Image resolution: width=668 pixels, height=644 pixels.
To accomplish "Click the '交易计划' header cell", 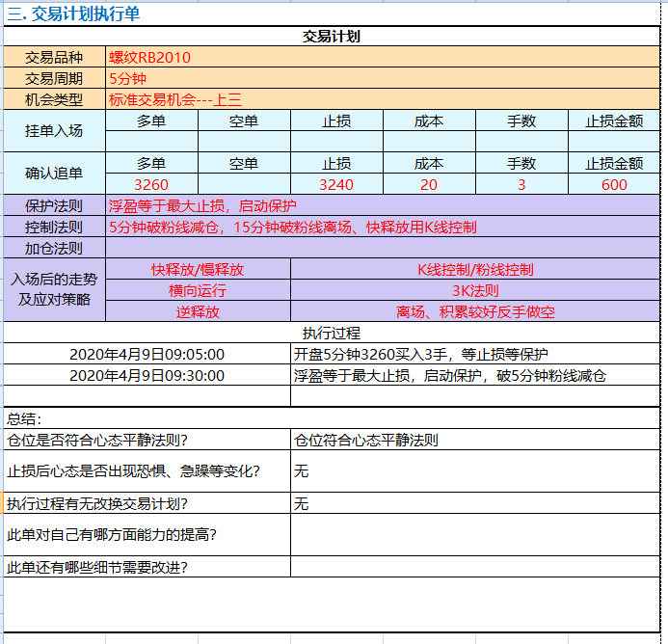I will [x=332, y=37].
